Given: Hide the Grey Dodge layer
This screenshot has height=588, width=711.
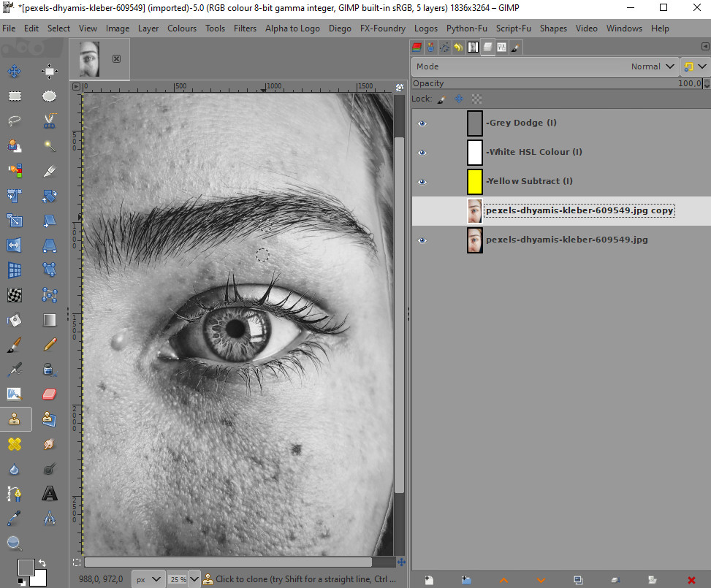Looking at the screenshot, I should point(422,123).
